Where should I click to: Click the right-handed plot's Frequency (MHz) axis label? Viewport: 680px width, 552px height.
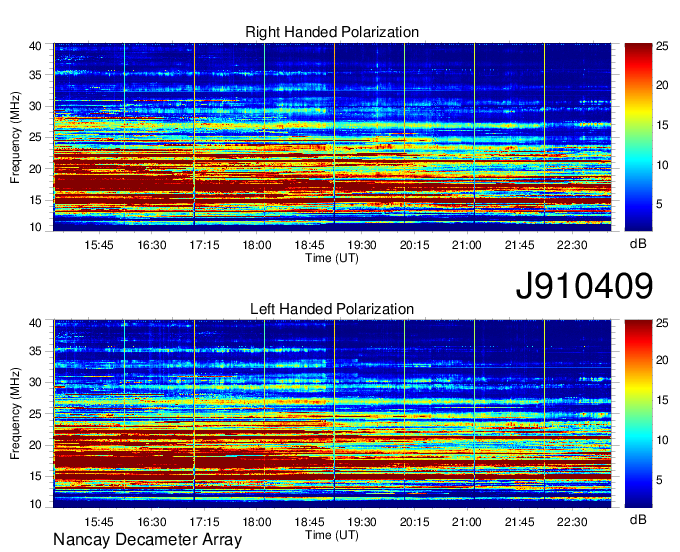[x=15, y=137]
